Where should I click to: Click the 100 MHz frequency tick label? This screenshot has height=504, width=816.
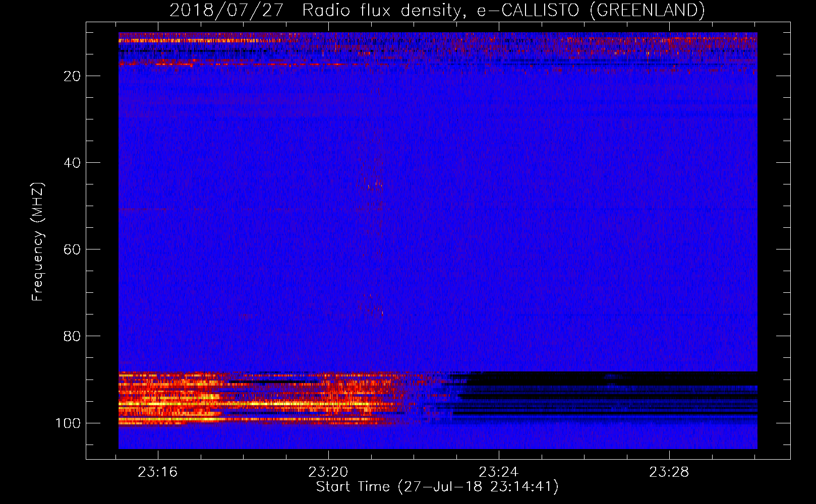click(68, 423)
